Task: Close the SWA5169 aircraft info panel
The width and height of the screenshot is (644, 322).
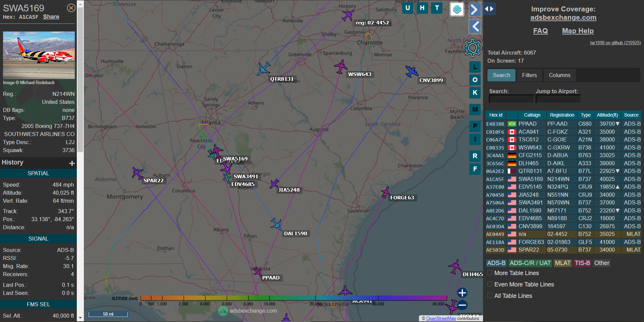Action: coord(71,8)
